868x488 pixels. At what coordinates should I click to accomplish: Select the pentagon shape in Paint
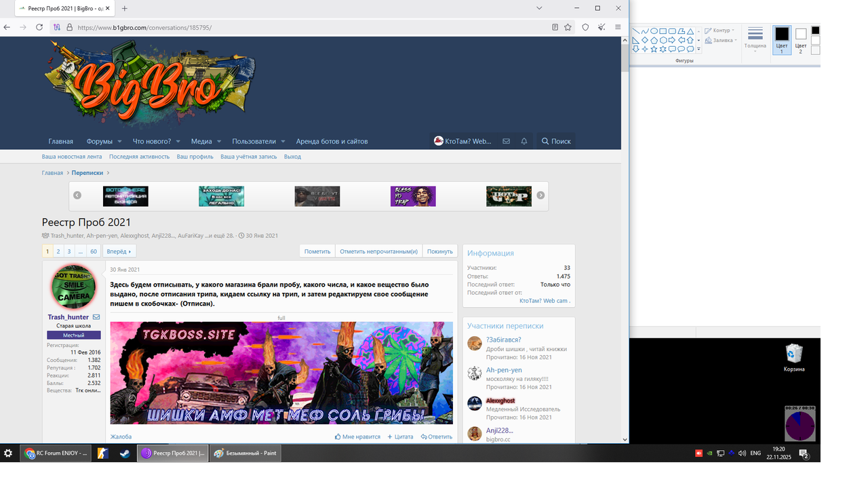(654, 40)
